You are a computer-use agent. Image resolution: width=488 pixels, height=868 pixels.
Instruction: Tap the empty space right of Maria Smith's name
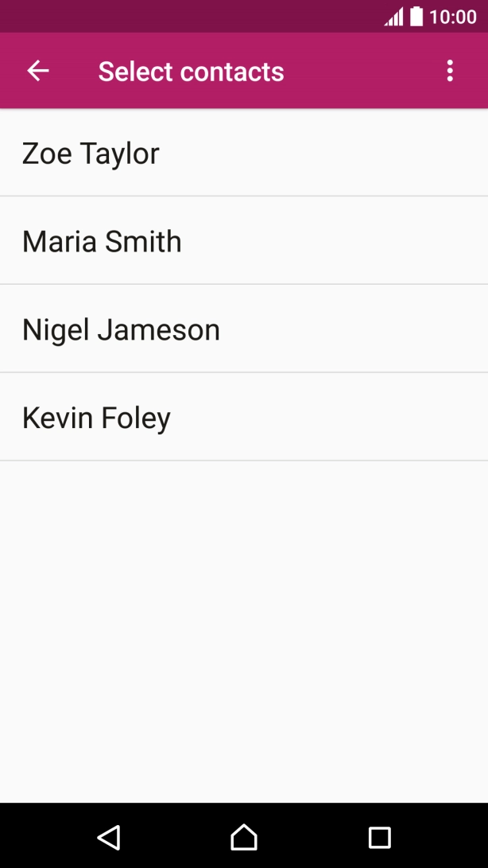click(342, 241)
